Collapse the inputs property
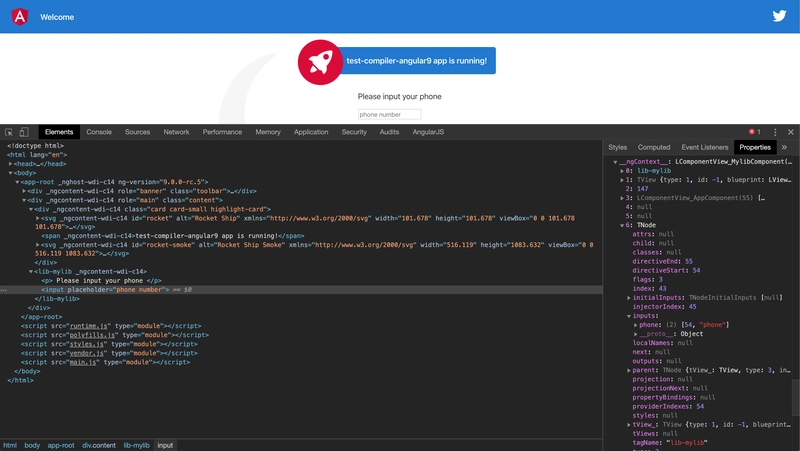 pos(629,316)
